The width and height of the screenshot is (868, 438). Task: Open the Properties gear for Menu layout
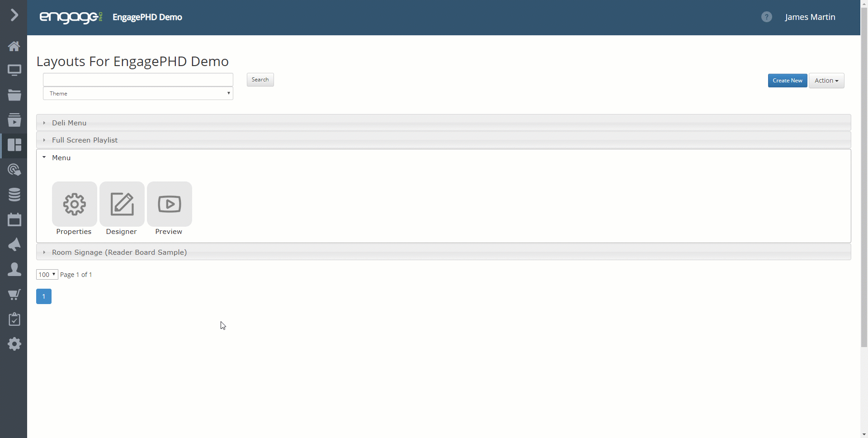[74, 204]
